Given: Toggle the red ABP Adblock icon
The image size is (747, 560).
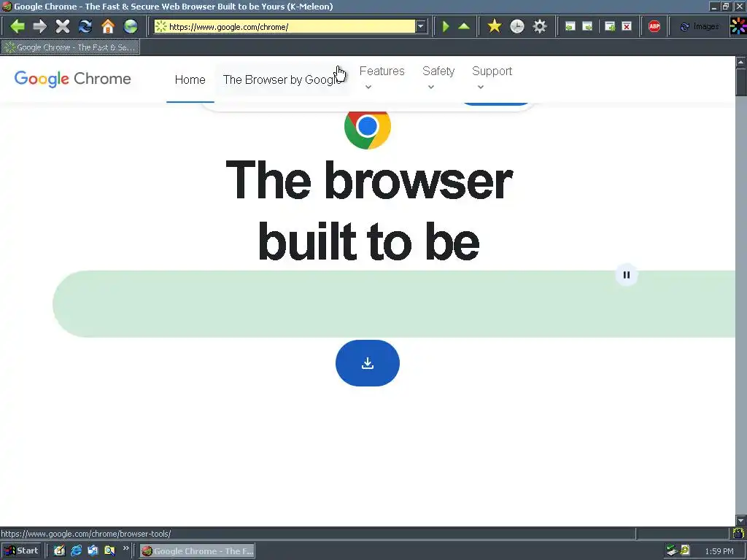Looking at the screenshot, I should click(654, 26).
